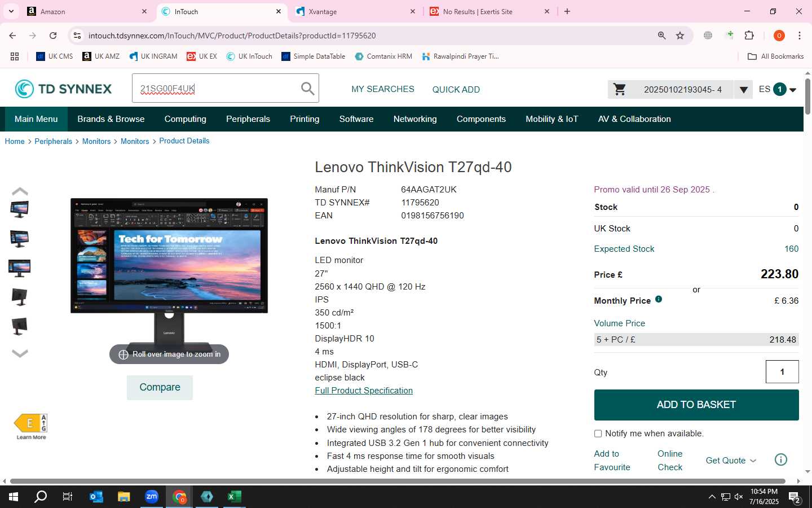Open the AV & Collaboration menu
The image size is (812, 508).
(634, 119)
